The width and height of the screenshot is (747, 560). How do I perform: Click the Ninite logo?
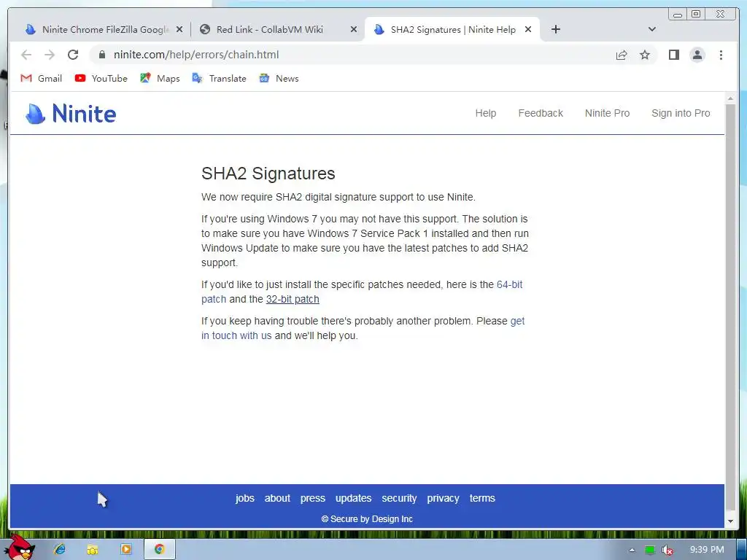pos(71,114)
